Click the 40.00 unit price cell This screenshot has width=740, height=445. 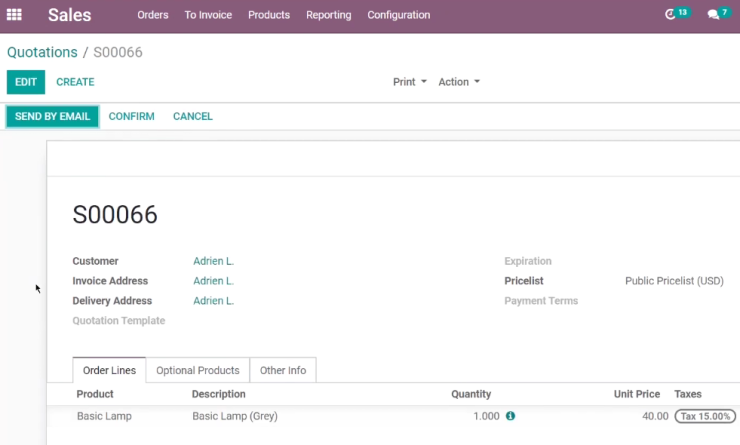tap(655, 416)
